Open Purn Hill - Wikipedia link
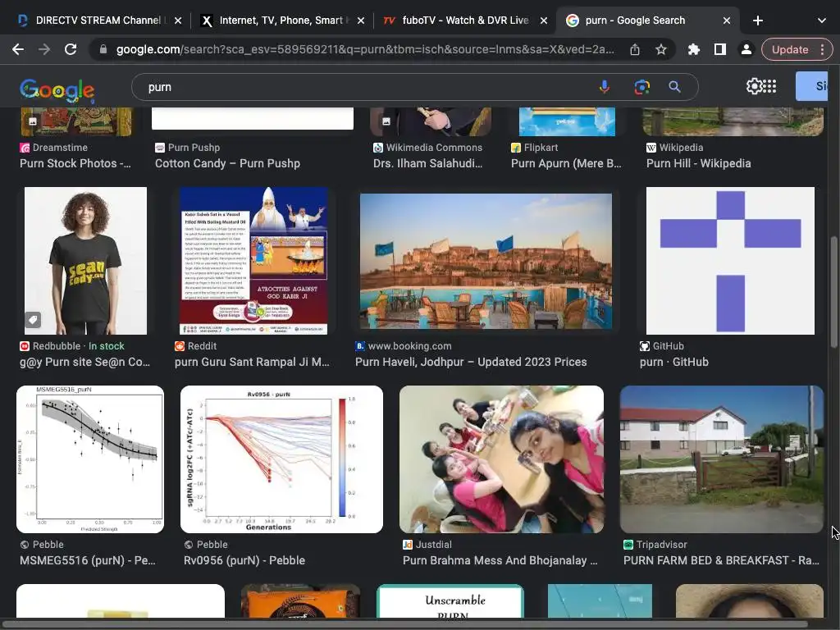This screenshot has height=630, width=840. pyautogui.click(x=699, y=163)
